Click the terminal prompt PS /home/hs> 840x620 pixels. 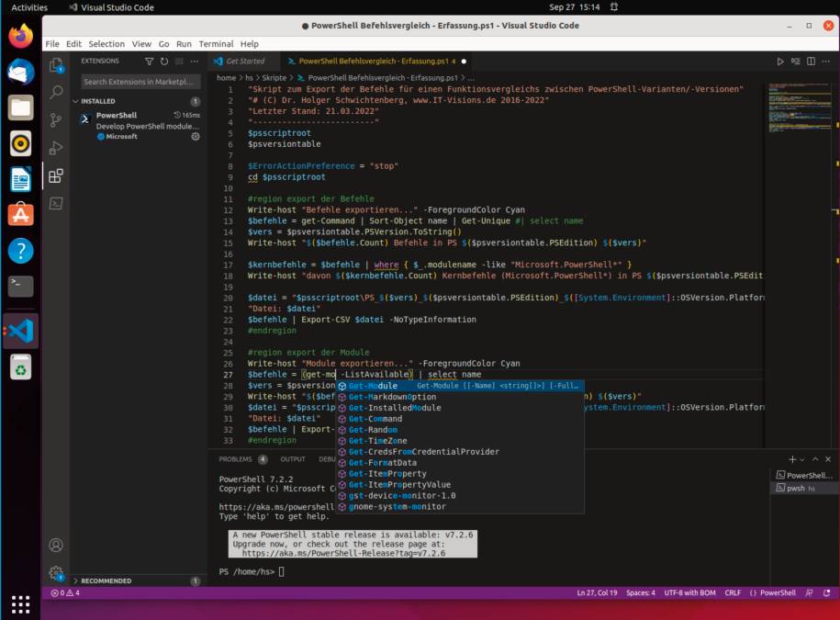tap(247, 571)
